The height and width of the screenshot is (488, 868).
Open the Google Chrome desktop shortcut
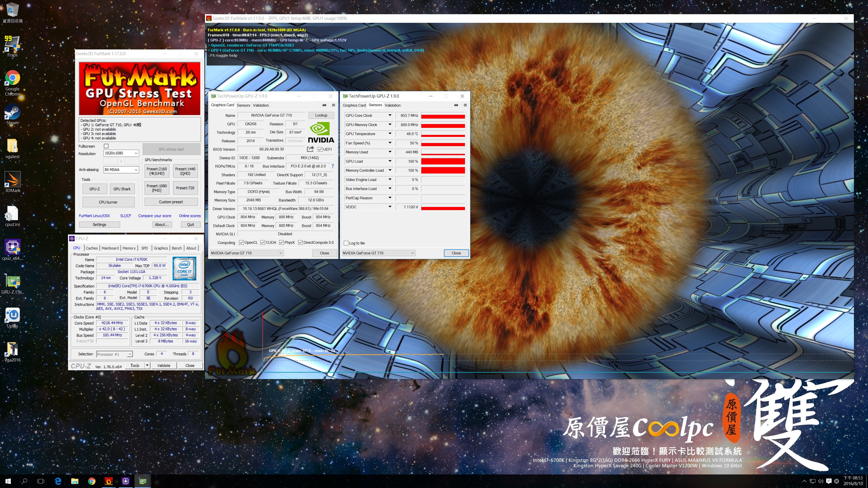pyautogui.click(x=12, y=83)
